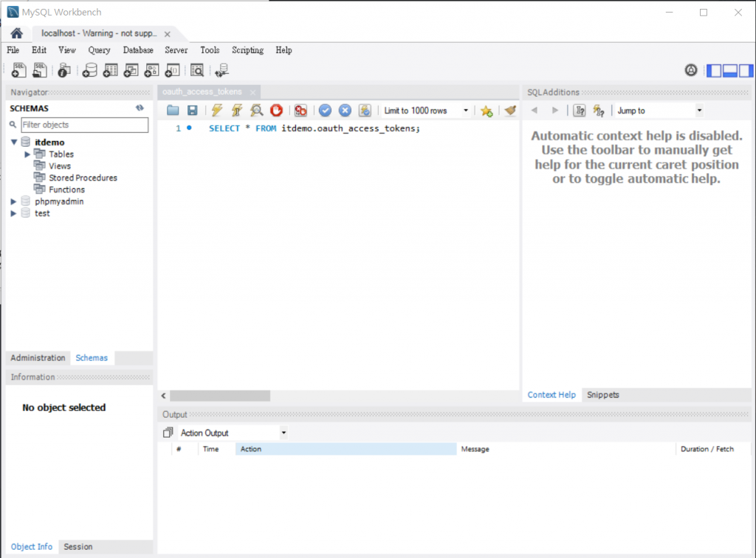
Task: Create a new schema in server
Action: 89,70
